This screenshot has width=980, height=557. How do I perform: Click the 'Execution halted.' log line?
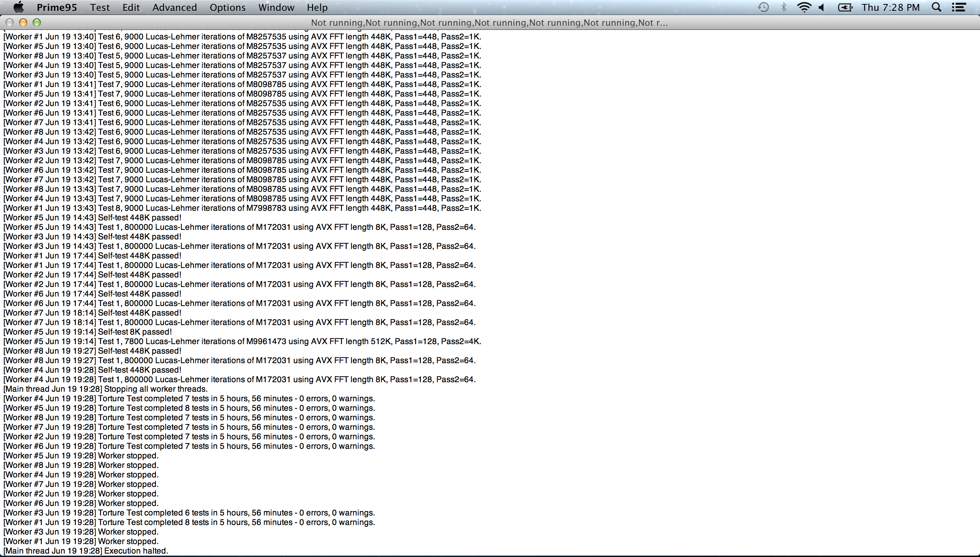86,551
